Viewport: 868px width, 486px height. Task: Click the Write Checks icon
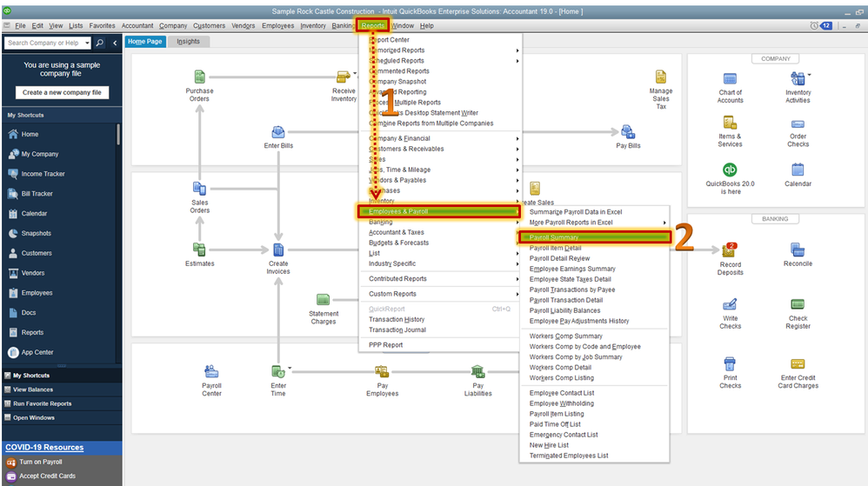pyautogui.click(x=730, y=304)
